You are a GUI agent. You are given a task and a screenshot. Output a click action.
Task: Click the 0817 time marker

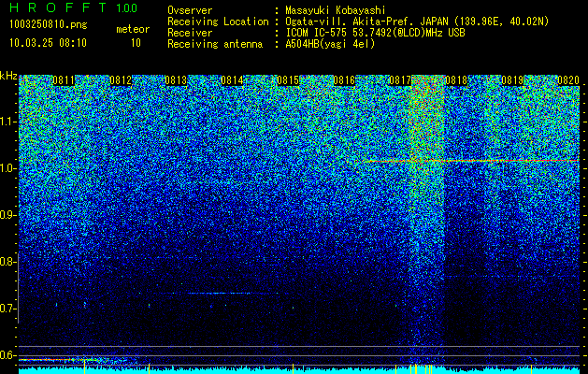(x=400, y=80)
